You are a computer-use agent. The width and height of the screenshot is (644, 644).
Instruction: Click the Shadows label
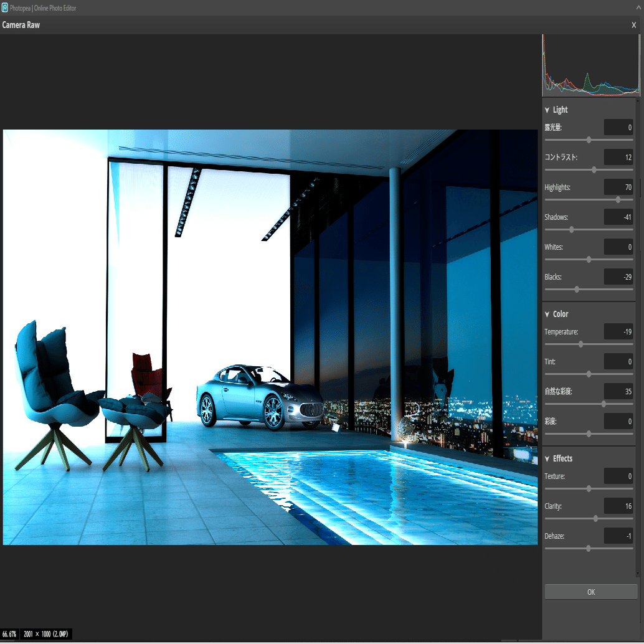(556, 217)
